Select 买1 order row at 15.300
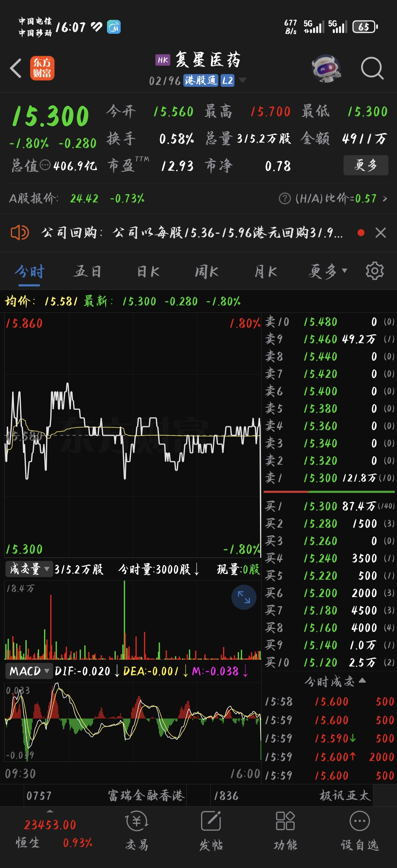 pyautogui.click(x=329, y=506)
